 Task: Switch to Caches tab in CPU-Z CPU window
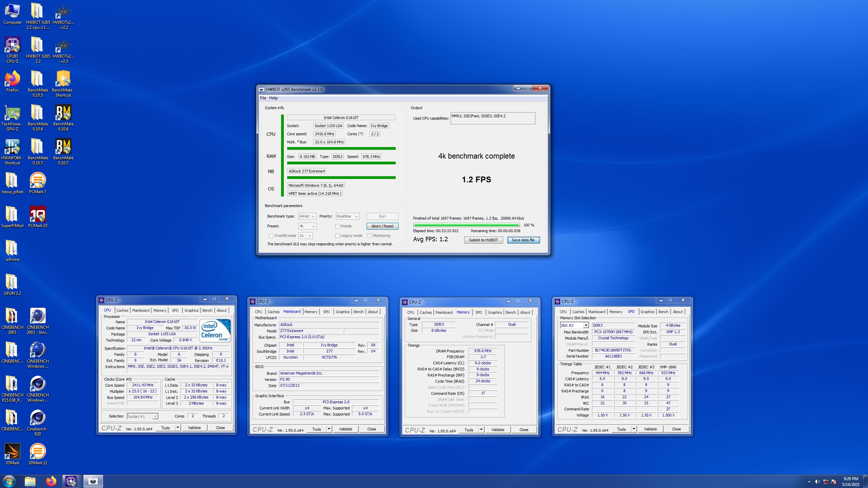point(122,310)
